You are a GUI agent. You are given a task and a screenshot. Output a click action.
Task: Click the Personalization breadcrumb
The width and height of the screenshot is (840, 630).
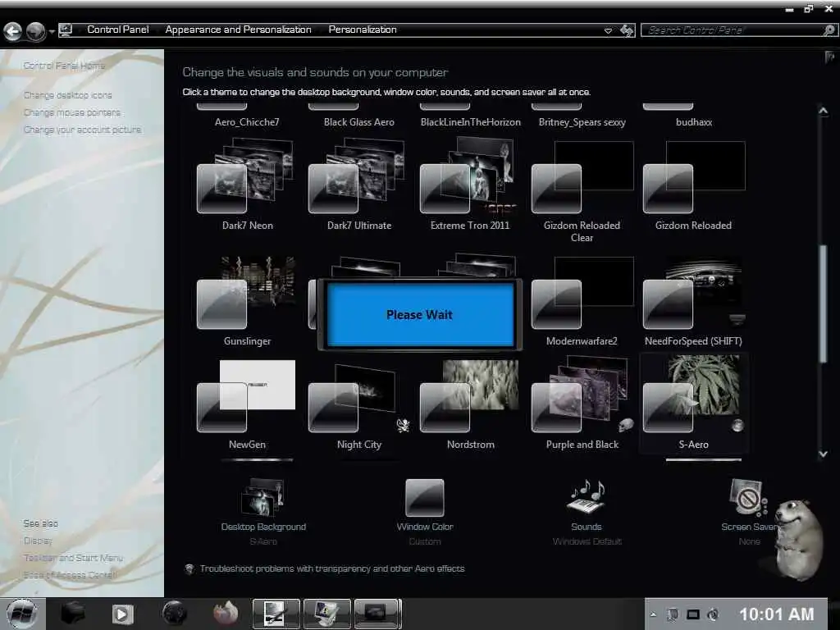(363, 30)
